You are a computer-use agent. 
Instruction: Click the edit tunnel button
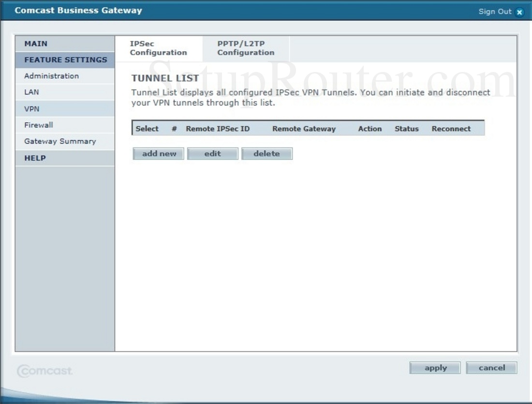pos(213,154)
